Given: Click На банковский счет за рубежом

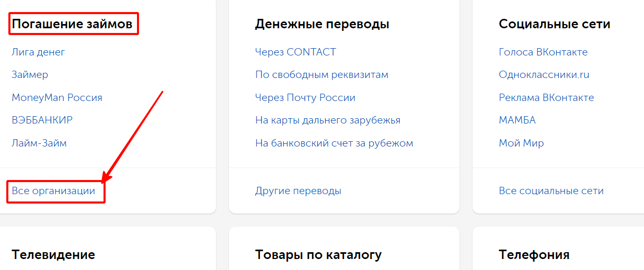Looking at the screenshot, I should (334, 143).
